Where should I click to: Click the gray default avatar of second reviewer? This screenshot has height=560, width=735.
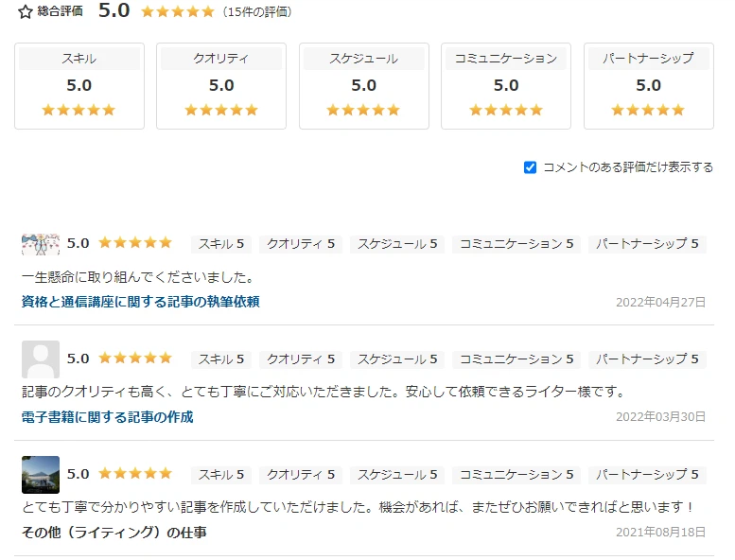[x=41, y=359]
